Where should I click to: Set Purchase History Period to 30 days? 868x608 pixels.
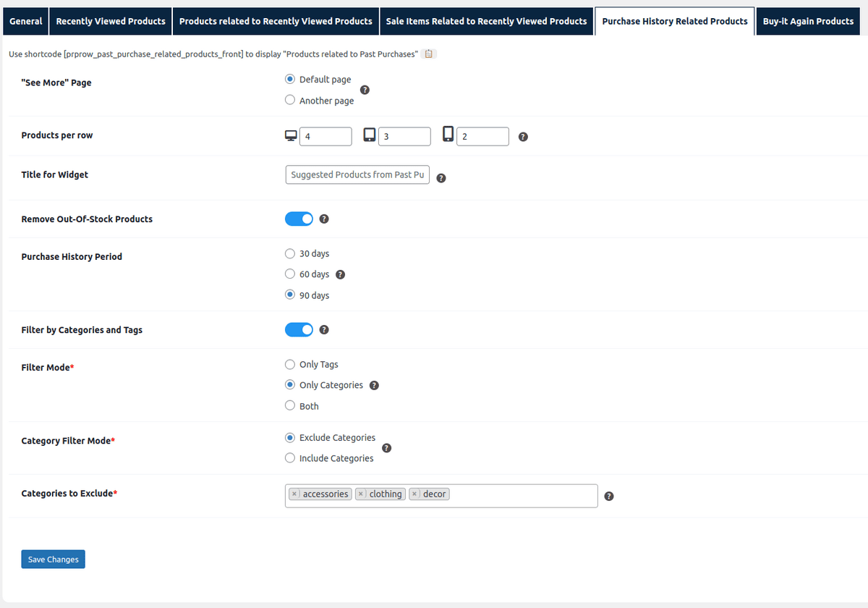pos(289,253)
